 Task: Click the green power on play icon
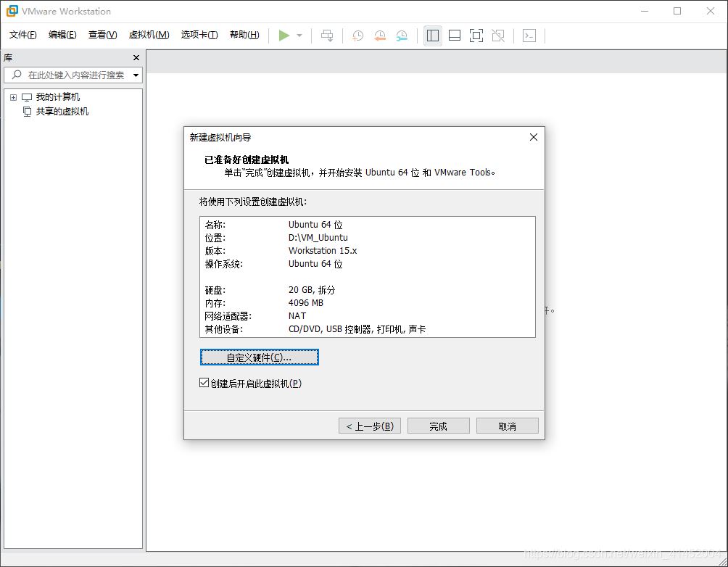[x=284, y=36]
